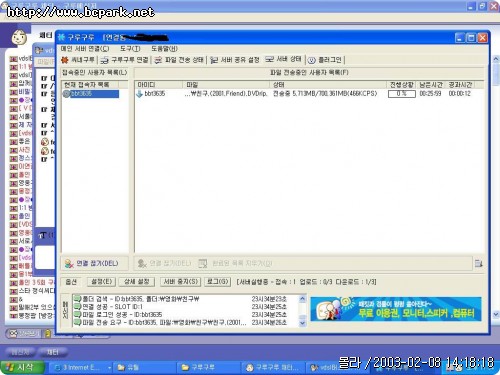Click the transfer status text 전송중 5.713MB
Screen dimensions: 500x375
point(325,94)
